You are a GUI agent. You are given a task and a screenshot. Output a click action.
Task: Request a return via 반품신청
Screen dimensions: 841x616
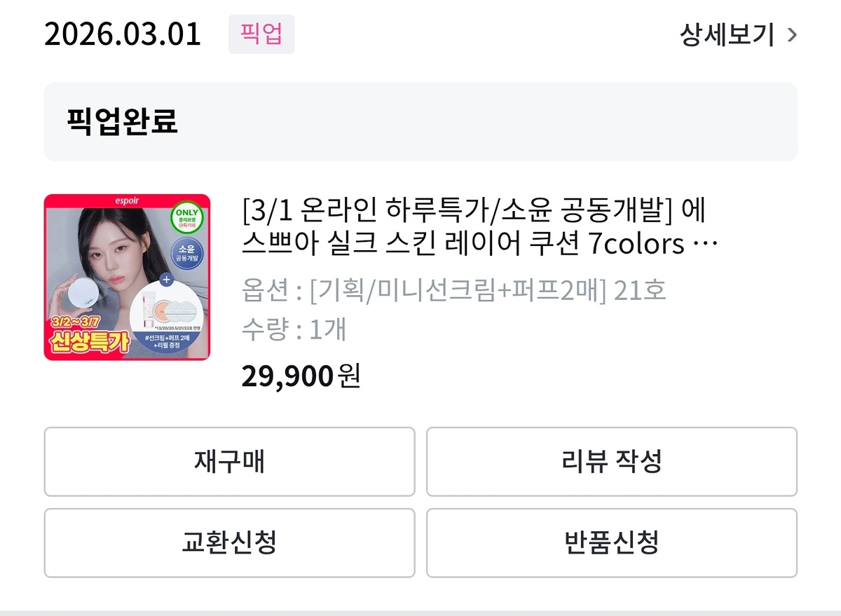(x=611, y=542)
